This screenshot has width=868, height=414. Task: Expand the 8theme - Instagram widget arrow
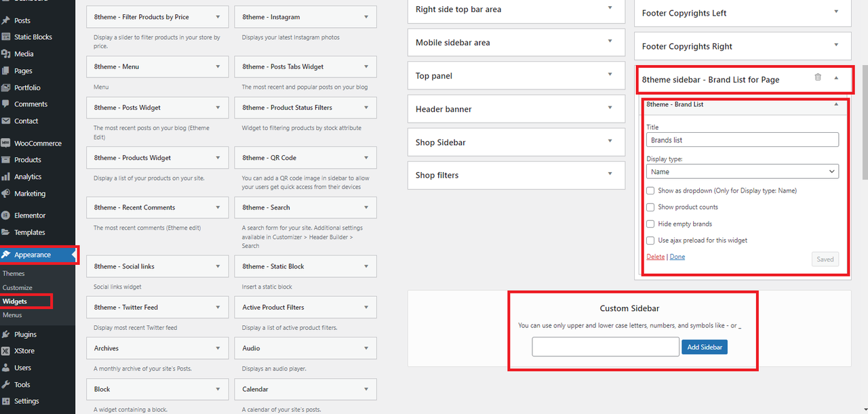(366, 17)
